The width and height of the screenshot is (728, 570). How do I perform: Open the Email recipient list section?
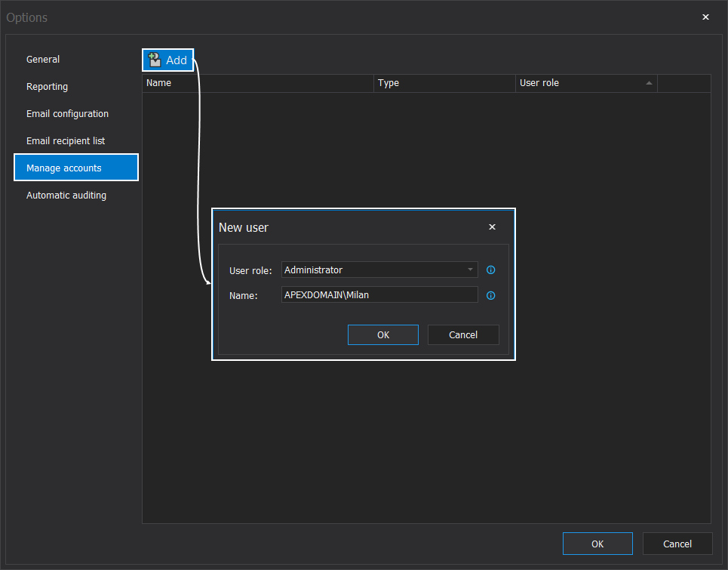(x=66, y=141)
